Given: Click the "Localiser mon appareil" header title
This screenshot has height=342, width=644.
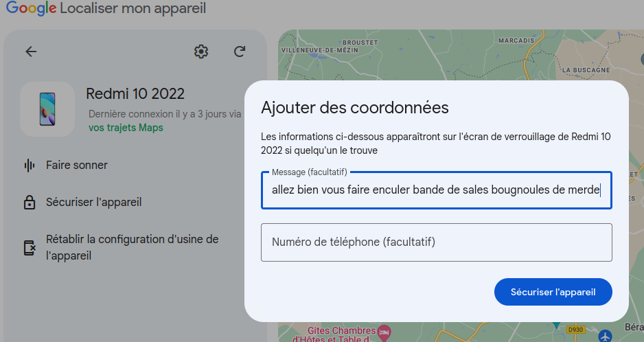Looking at the screenshot, I should tap(133, 9).
